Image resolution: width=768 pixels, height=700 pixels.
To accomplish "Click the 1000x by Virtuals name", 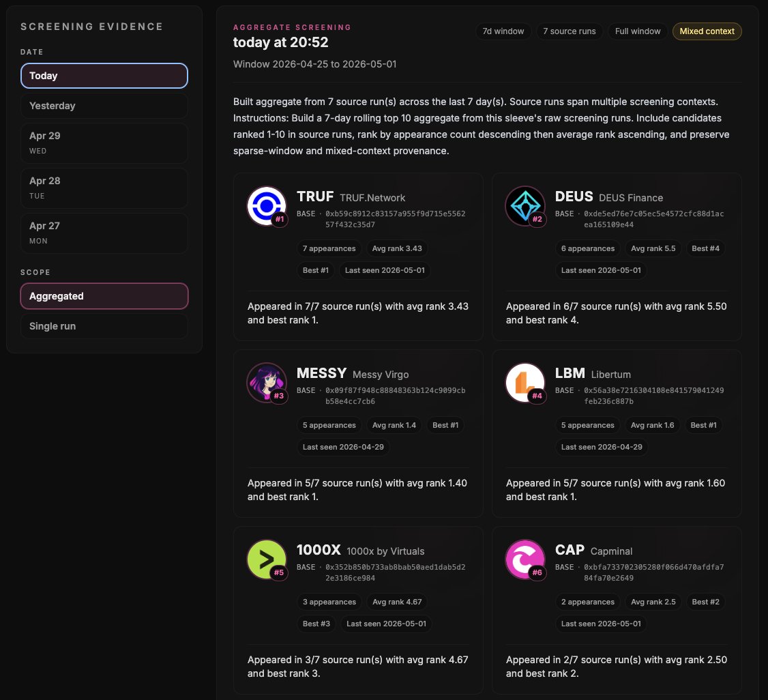I will pos(385,551).
